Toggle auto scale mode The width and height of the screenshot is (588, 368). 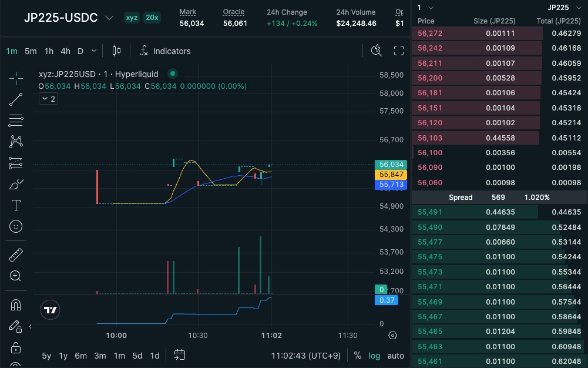pos(396,356)
